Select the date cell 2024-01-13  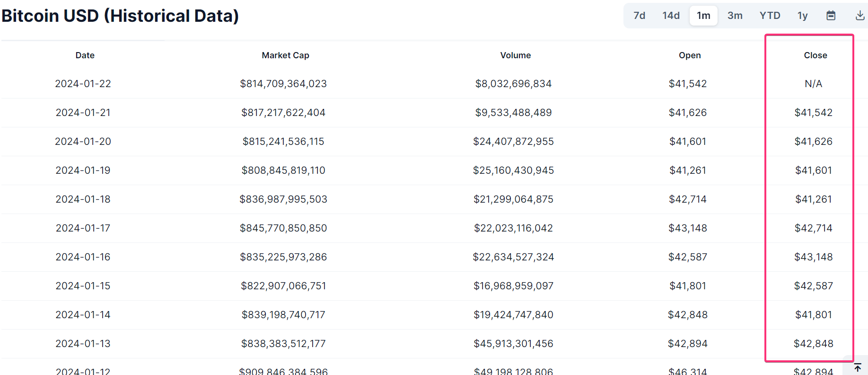point(83,344)
